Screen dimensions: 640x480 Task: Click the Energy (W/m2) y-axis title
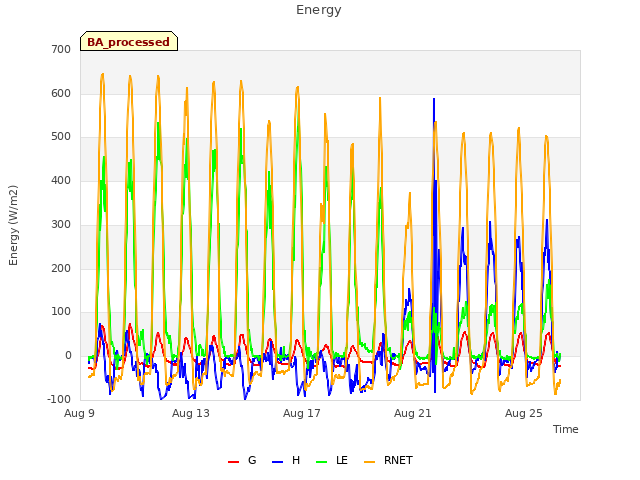(13, 225)
